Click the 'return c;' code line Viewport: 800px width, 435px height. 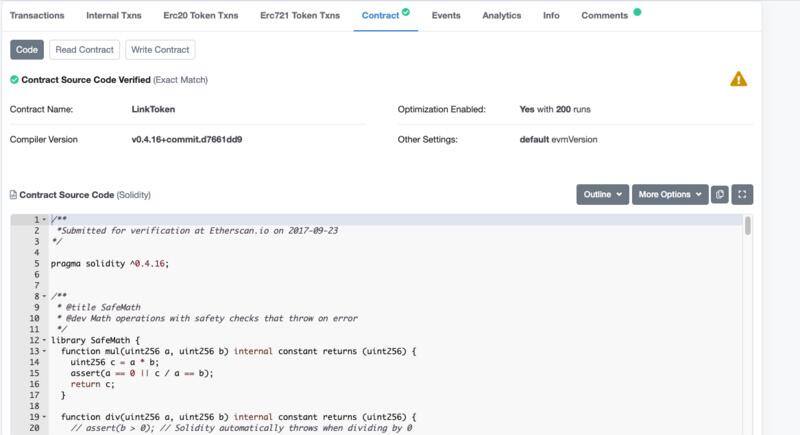pos(92,384)
